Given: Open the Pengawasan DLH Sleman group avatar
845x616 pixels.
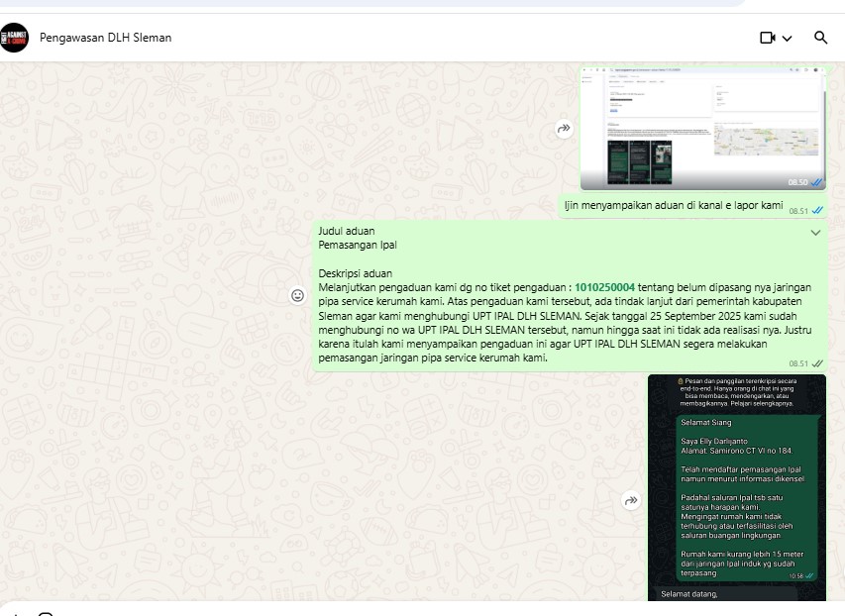Looking at the screenshot, I should [15, 38].
